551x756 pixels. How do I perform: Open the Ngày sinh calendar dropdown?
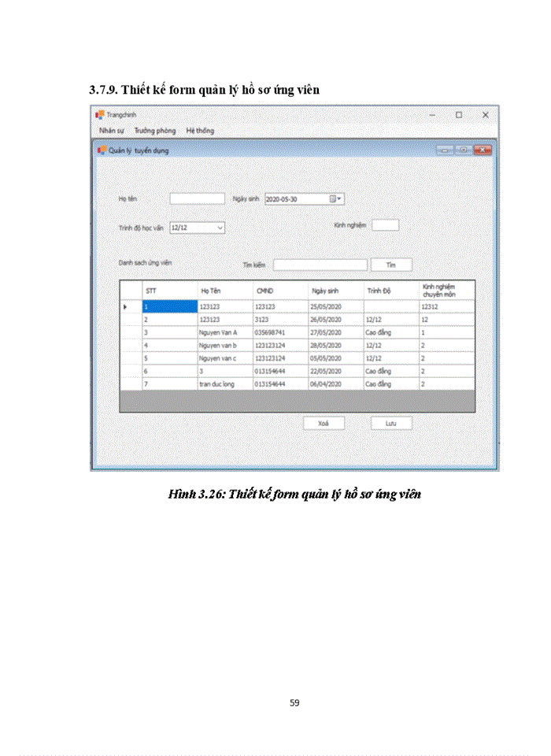tap(335, 198)
